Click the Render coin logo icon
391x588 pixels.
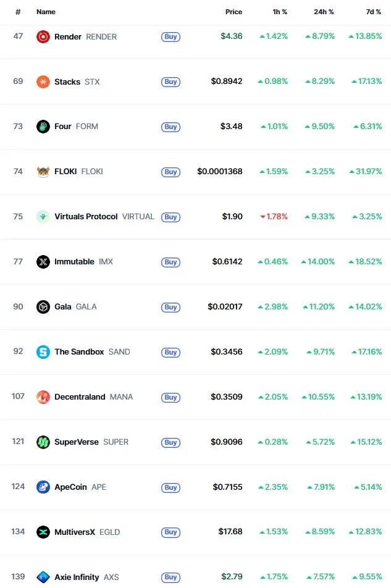(43, 37)
